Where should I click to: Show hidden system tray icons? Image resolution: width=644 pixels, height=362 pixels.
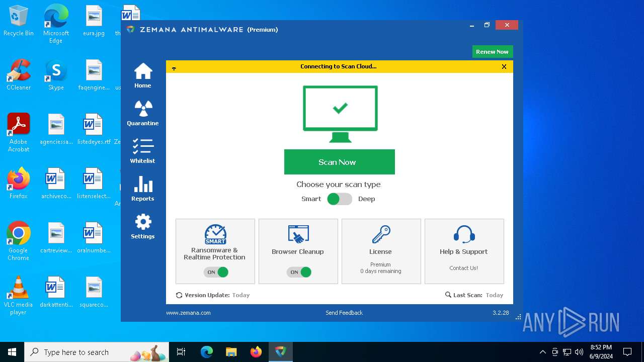point(542,352)
